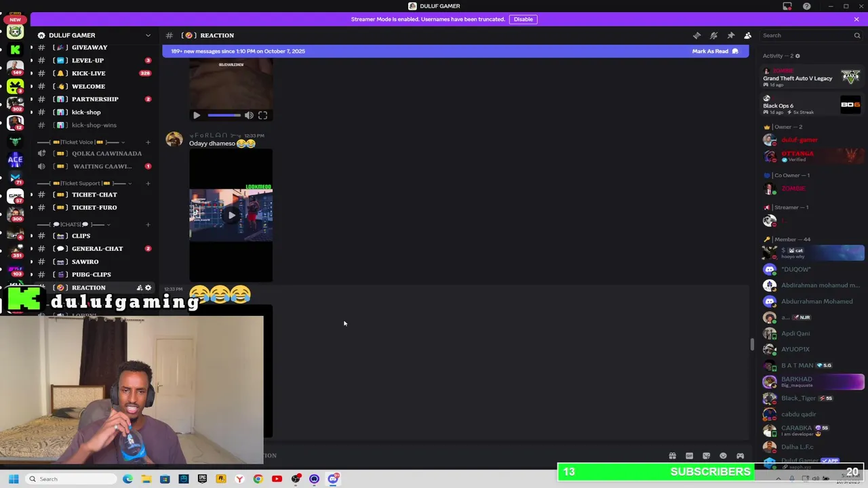Open the ACE server icon
The width and height of the screenshot is (868, 488).
coord(15,159)
